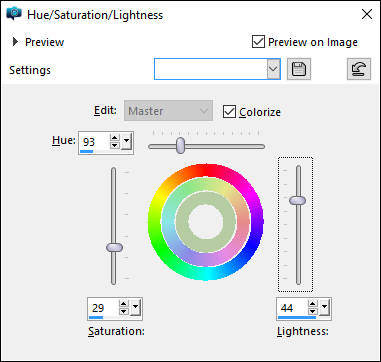381x362 pixels.
Task: Toggle the Preview on Image checkbox
Action: click(x=258, y=42)
